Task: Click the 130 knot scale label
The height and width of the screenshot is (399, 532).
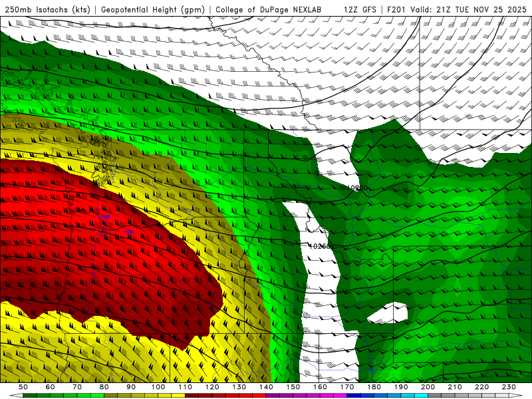Action: [239, 387]
